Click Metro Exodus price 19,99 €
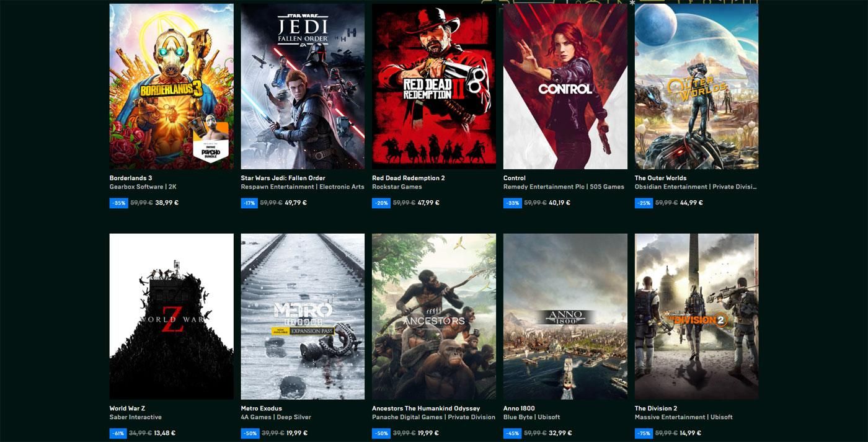Image resolution: width=868 pixels, height=442 pixels. pos(296,433)
